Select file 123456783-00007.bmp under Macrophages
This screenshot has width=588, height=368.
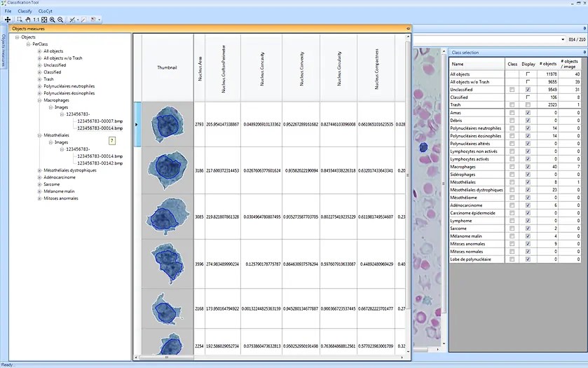point(100,121)
